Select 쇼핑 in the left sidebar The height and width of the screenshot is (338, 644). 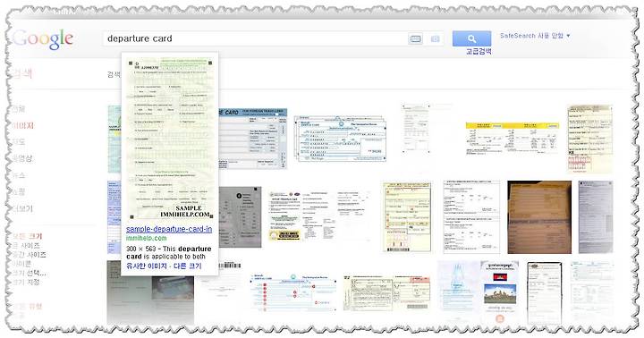pyautogui.click(x=18, y=191)
